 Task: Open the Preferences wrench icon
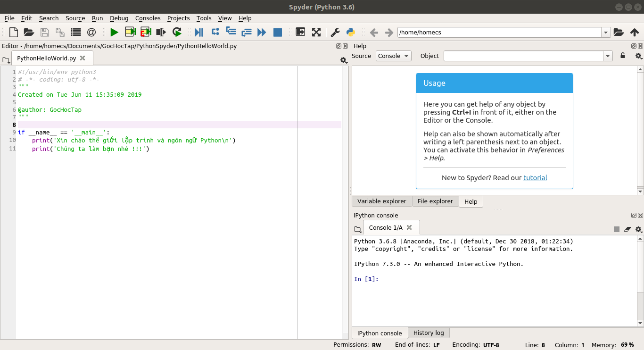point(335,33)
